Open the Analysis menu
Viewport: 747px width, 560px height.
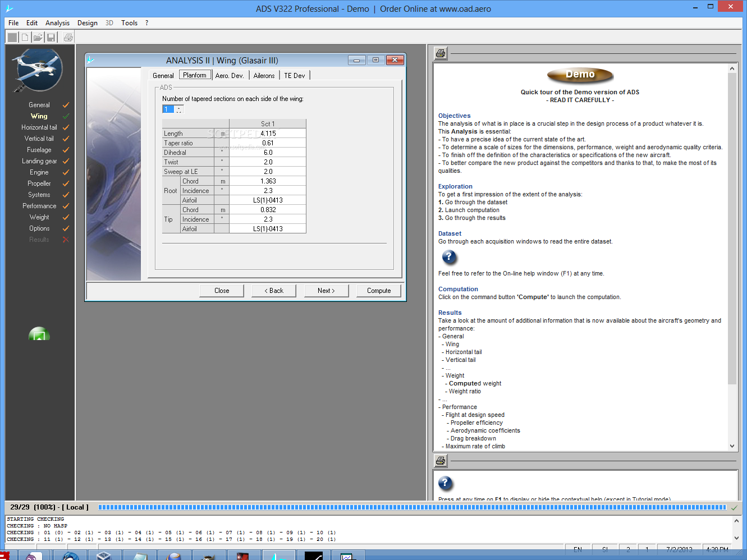(x=57, y=23)
